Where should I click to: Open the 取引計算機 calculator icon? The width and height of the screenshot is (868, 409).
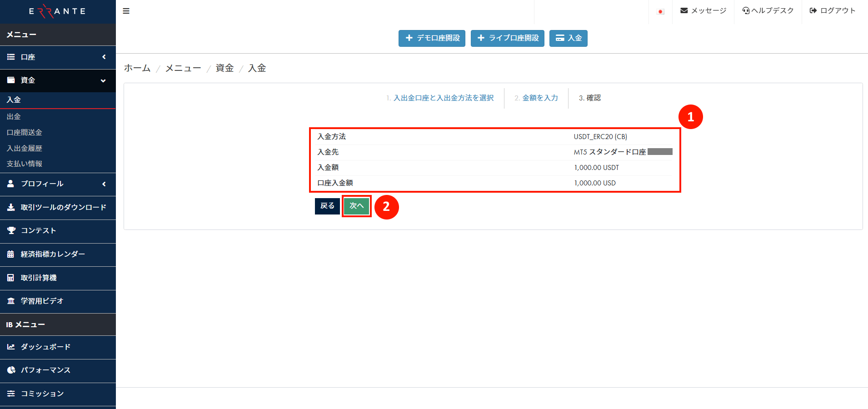tap(10, 278)
